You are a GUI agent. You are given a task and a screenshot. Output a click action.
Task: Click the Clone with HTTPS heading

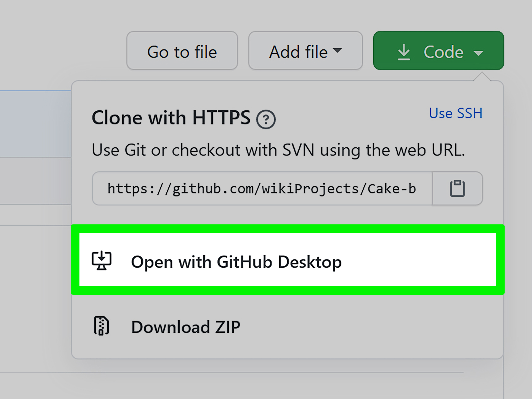(x=171, y=118)
